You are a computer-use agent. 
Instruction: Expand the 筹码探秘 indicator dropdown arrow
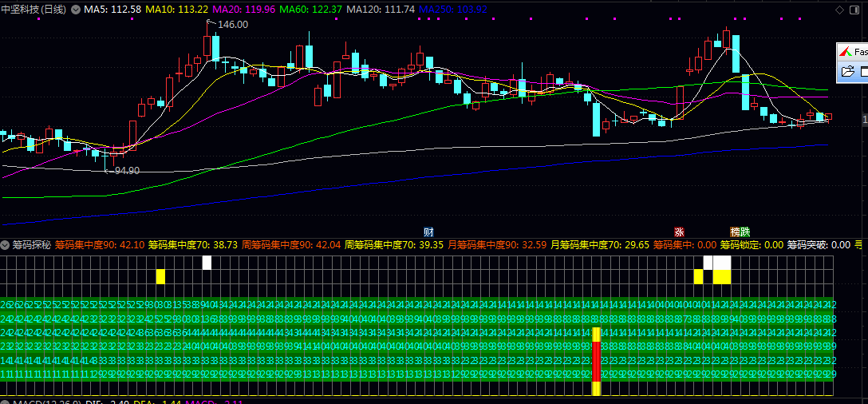(5, 244)
